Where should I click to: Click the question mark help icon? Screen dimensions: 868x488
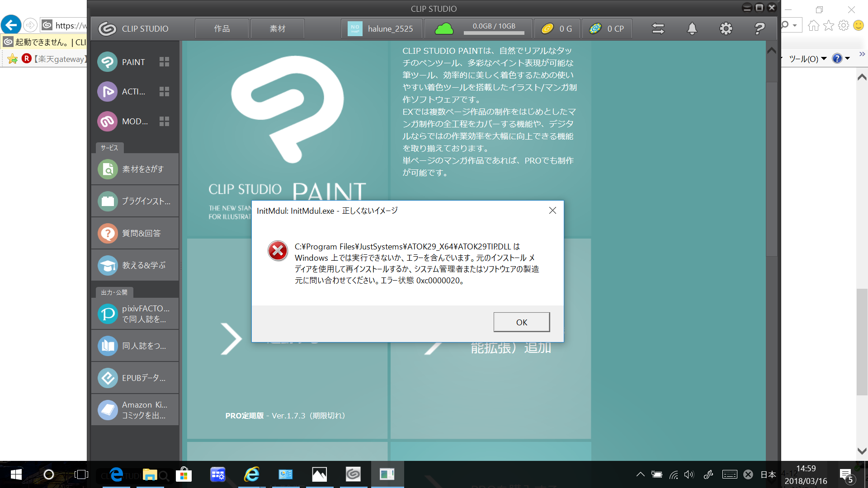click(759, 29)
